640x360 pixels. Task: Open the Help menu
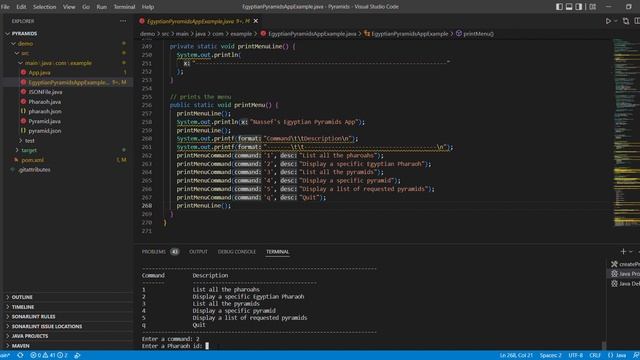147,7
